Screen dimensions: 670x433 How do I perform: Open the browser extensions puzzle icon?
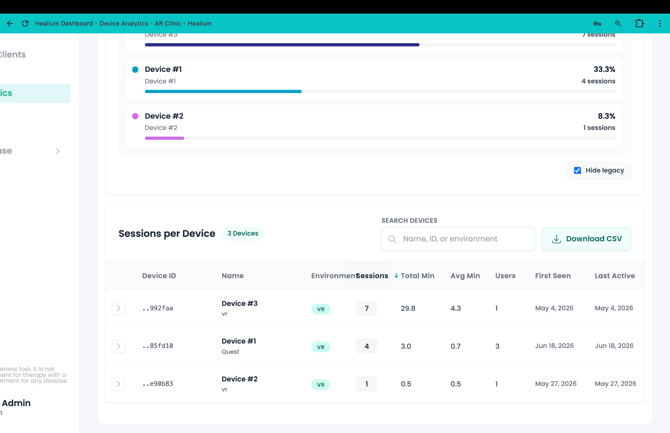coord(639,24)
